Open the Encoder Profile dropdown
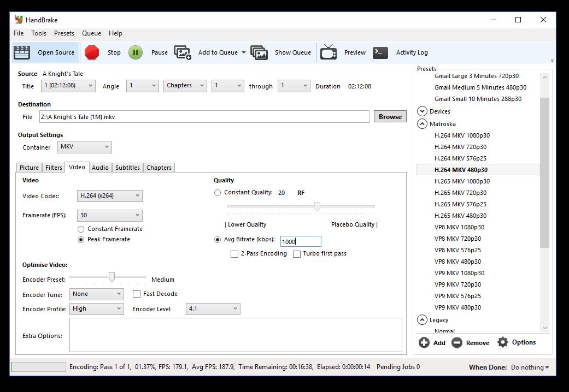The height and width of the screenshot is (392, 569). [x=97, y=309]
